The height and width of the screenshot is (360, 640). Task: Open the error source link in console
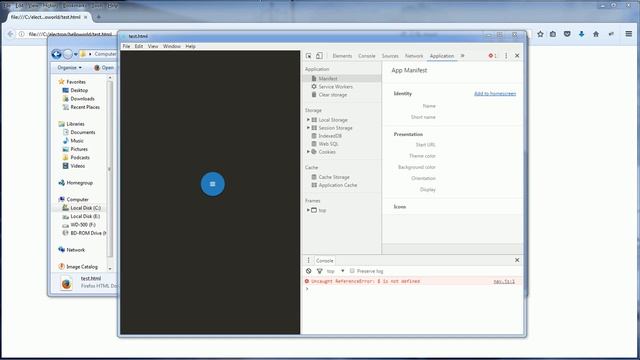504,281
